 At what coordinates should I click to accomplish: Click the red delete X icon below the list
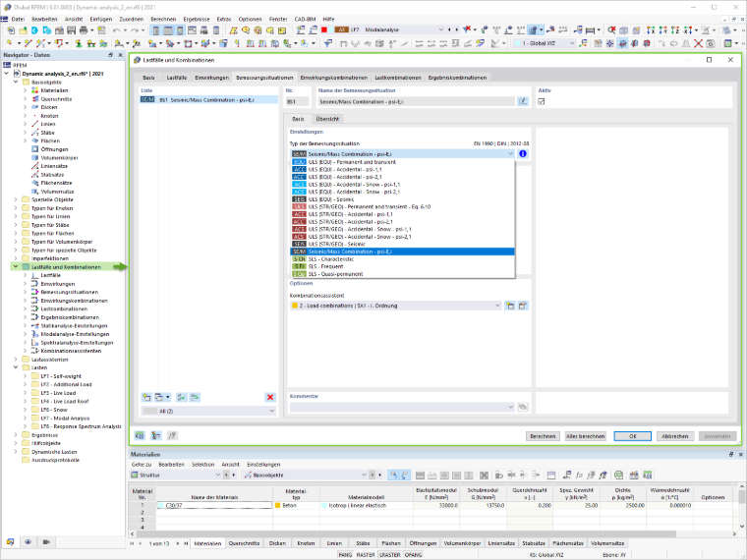(270, 397)
